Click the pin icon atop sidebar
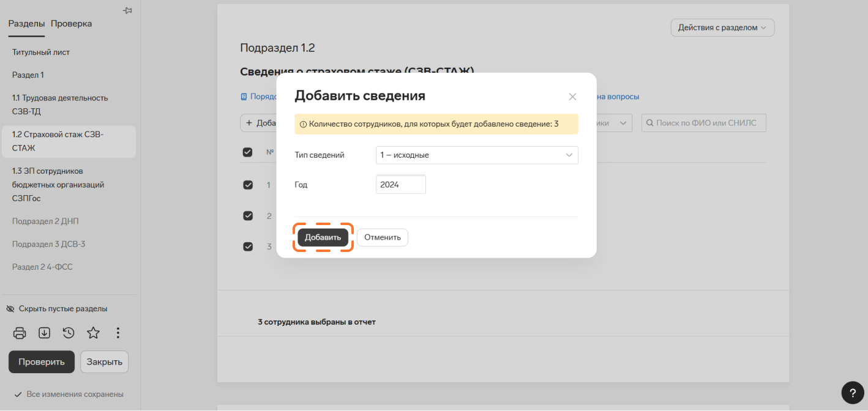The image size is (868, 411). tap(127, 10)
